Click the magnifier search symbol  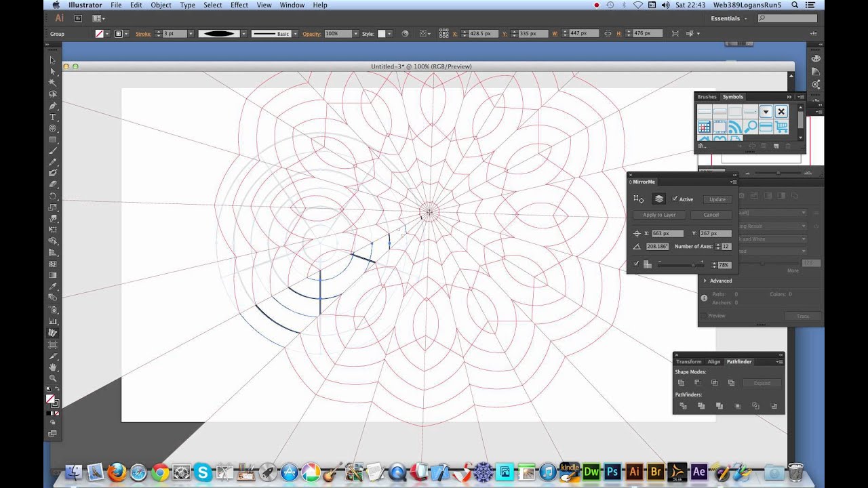click(x=750, y=127)
